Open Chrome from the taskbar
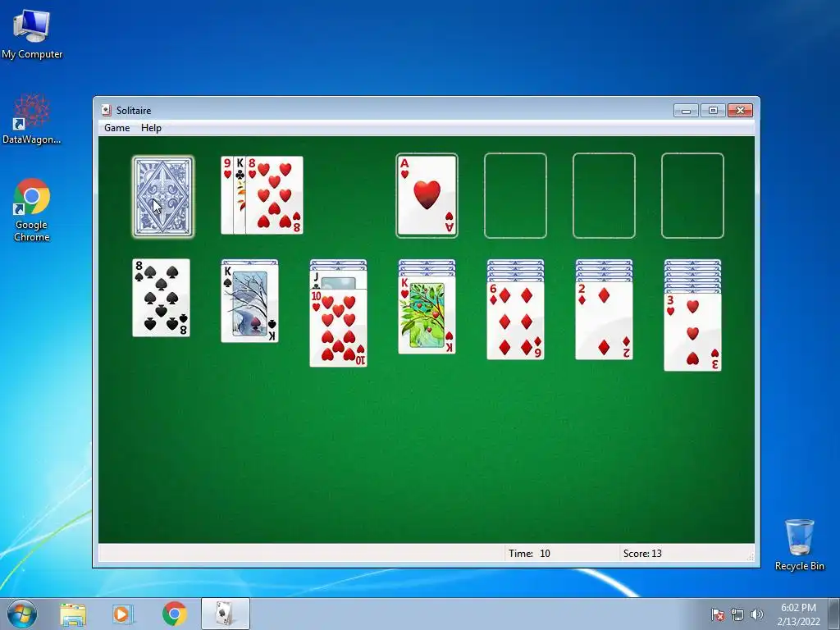Image resolution: width=840 pixels, height=630 pixels. [174, 614]
